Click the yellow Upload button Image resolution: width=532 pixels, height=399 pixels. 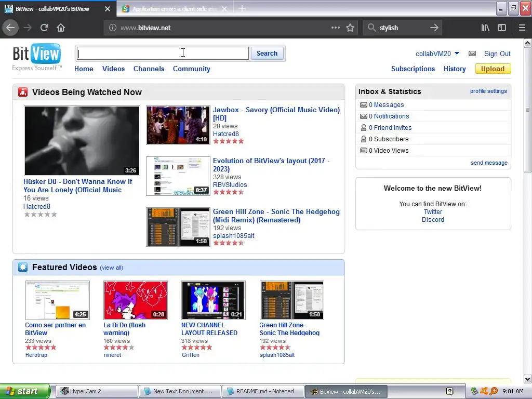tap(493, 69)
